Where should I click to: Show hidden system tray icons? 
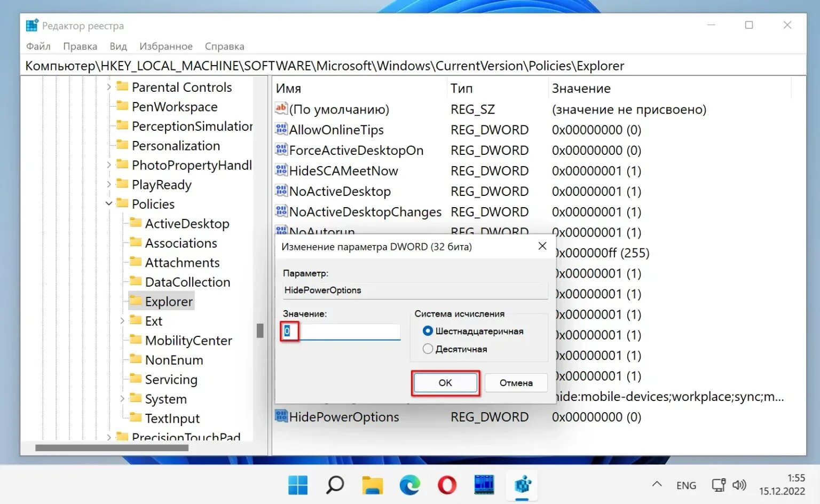pyautogui.click(x=657, y=484)
